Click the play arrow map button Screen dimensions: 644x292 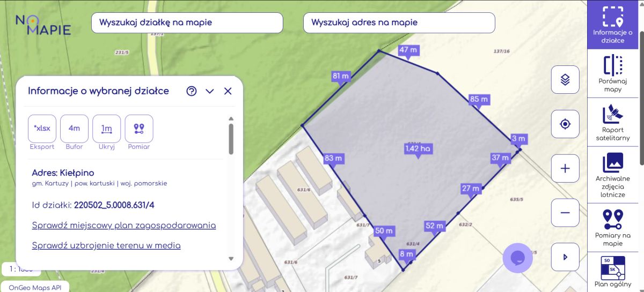[x=565, y=257]
